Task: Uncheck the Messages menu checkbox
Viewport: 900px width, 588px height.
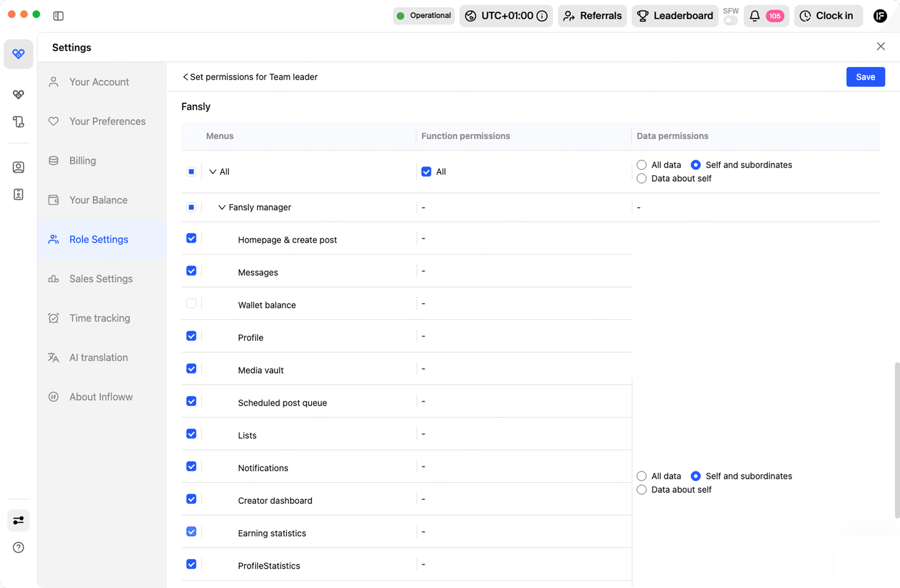Action: (191, 271)
